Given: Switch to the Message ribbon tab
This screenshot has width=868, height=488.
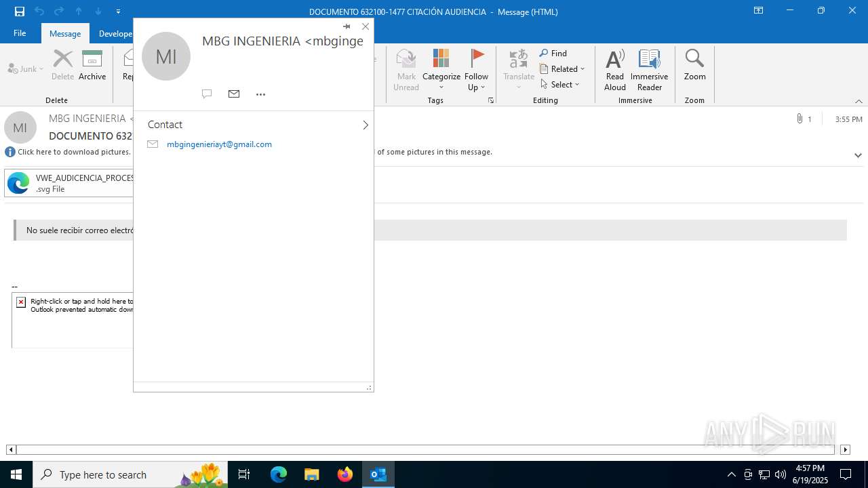Looking at the screenshot, I should coord(65,33).
